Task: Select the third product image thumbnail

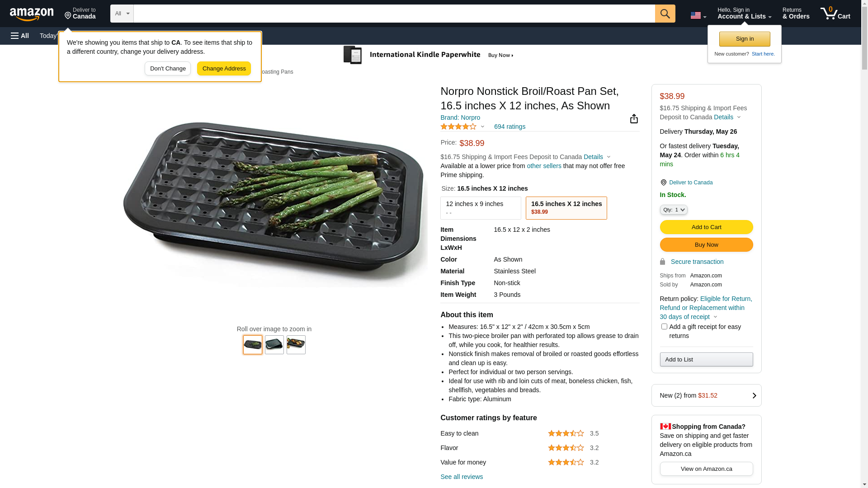Action: point(296,345)
